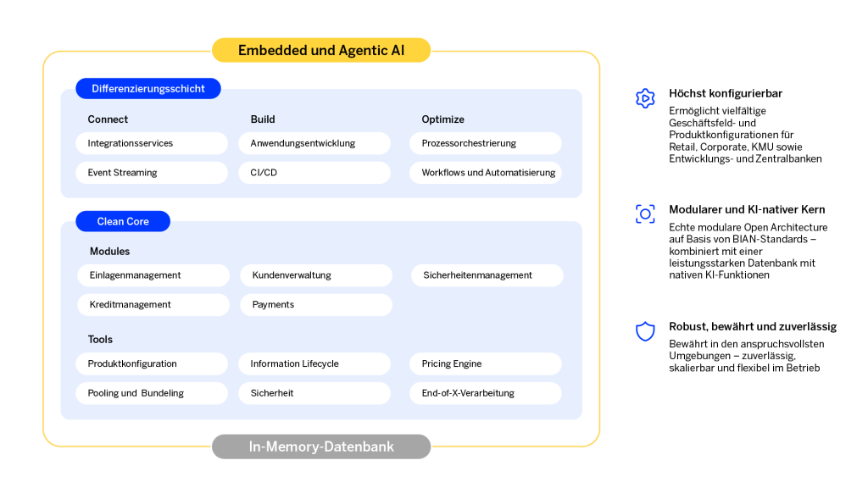
Task: Click the shield icon beside Robust, bewährt und zuverlässig
Action: (645, 331)
